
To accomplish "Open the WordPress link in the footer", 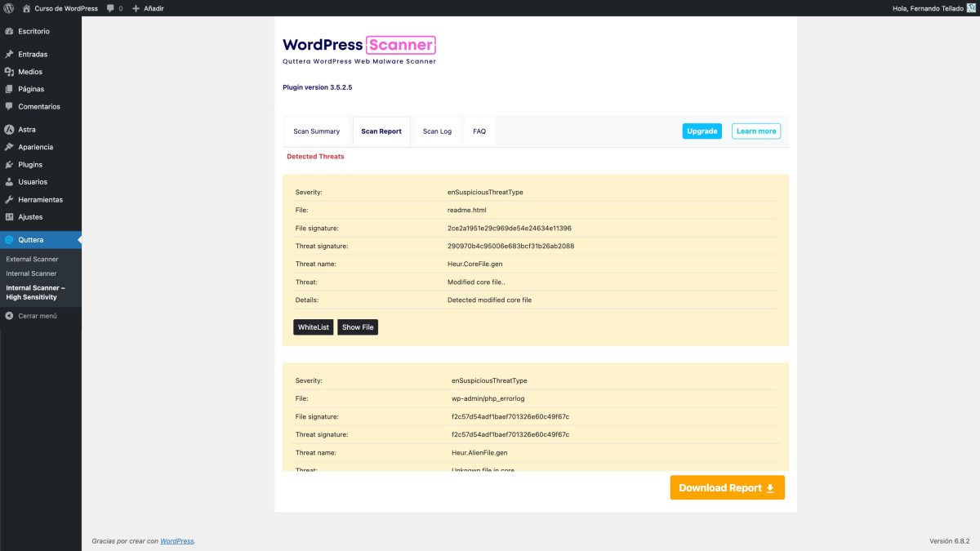I will (177, 540).
